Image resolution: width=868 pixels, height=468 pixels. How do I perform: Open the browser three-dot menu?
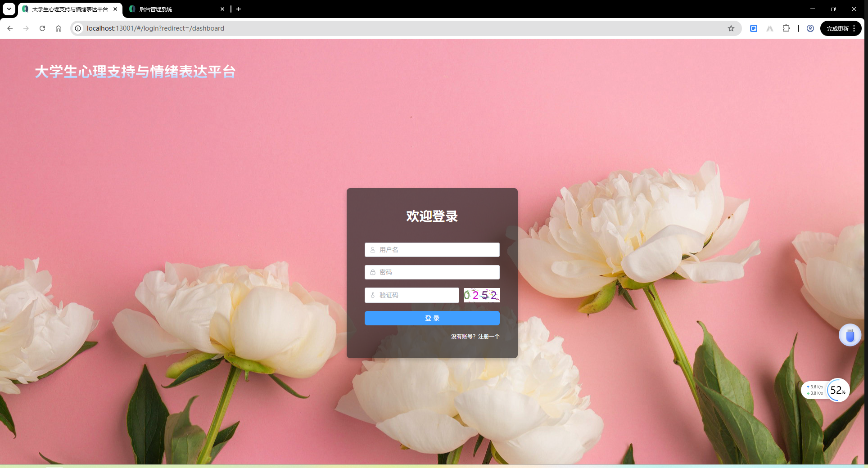click(854, 28)
